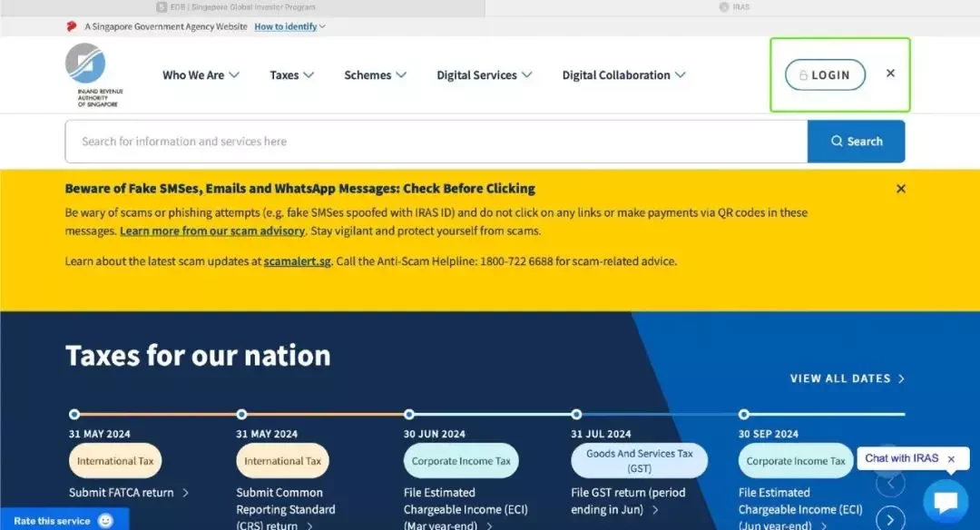The width and height of the screenshot is (980, 530).
Task: Click the Corporate Income Tax tag under 30 SEP 2024
Action: click(796, 461)
